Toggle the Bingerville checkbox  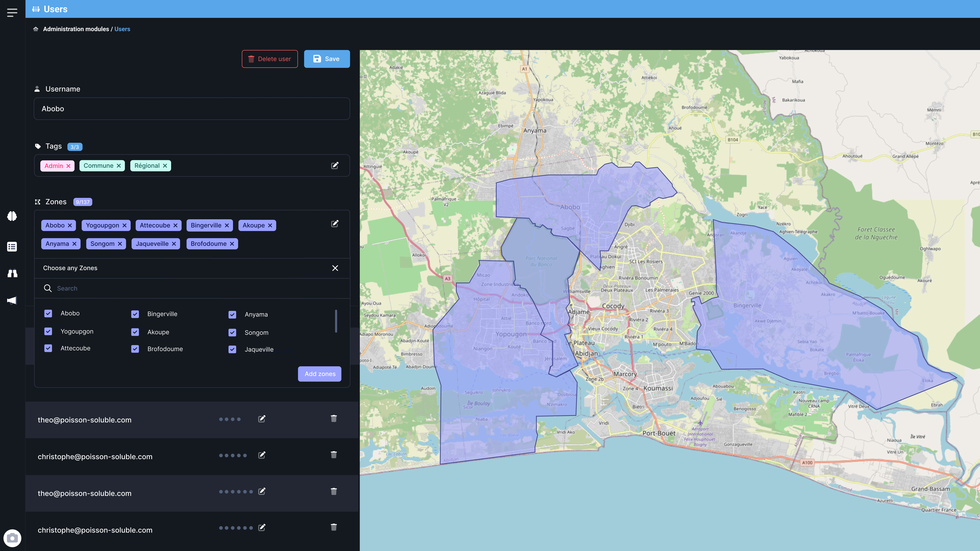[135, 314]
